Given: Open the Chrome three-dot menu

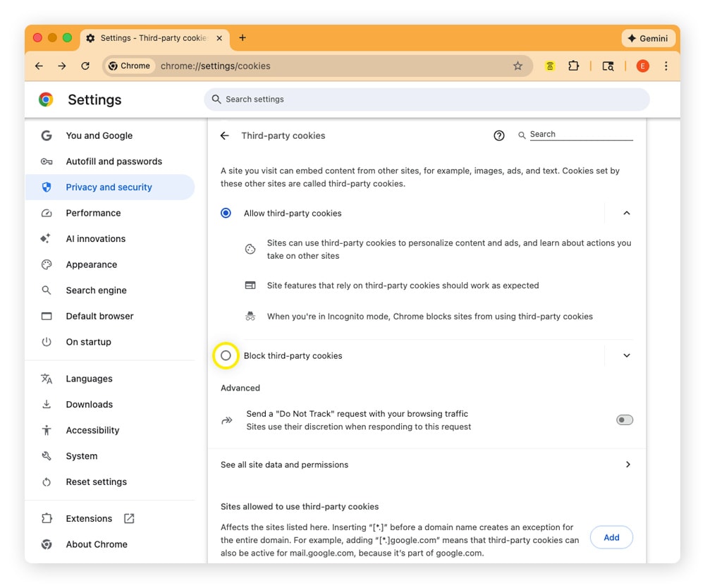Looking at the screenshot, I should [666, 66].
